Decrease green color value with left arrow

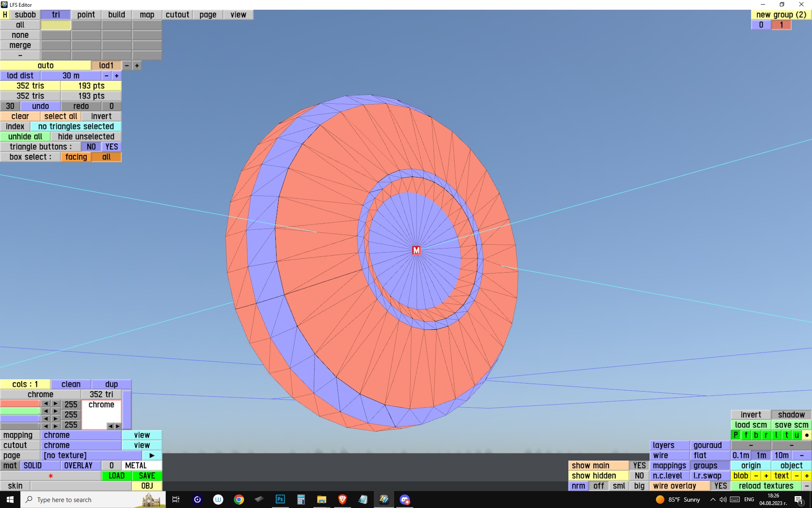tap(46, 411)
